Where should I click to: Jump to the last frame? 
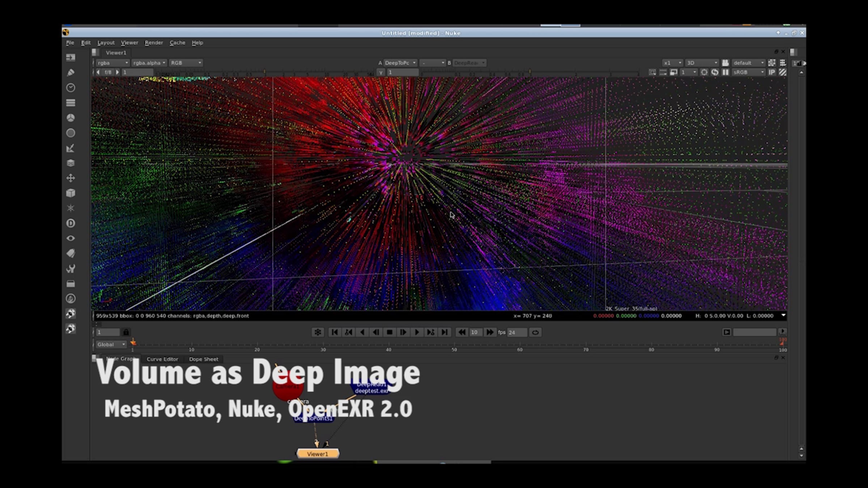(444, 332)
